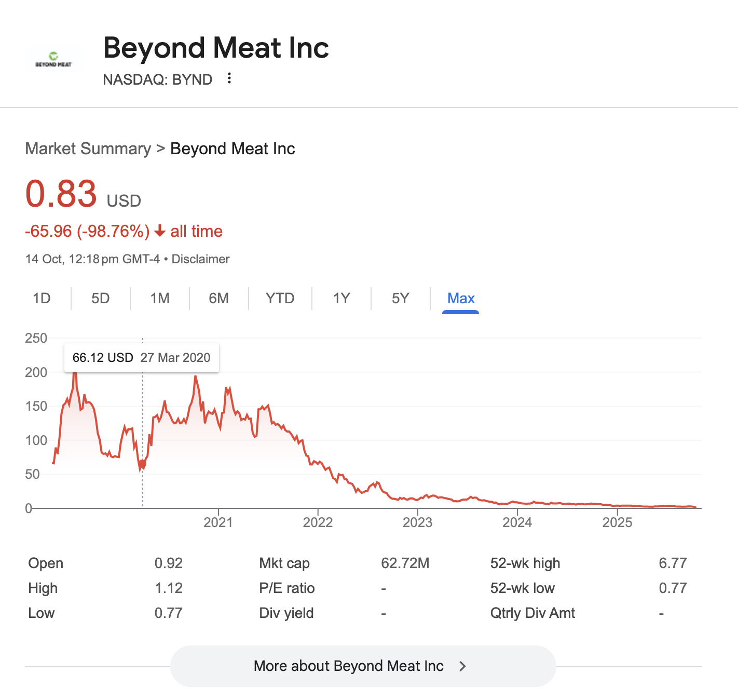Select the Max time range tab
This screenshot has width=738, height=700.
(x=461, y=299)
